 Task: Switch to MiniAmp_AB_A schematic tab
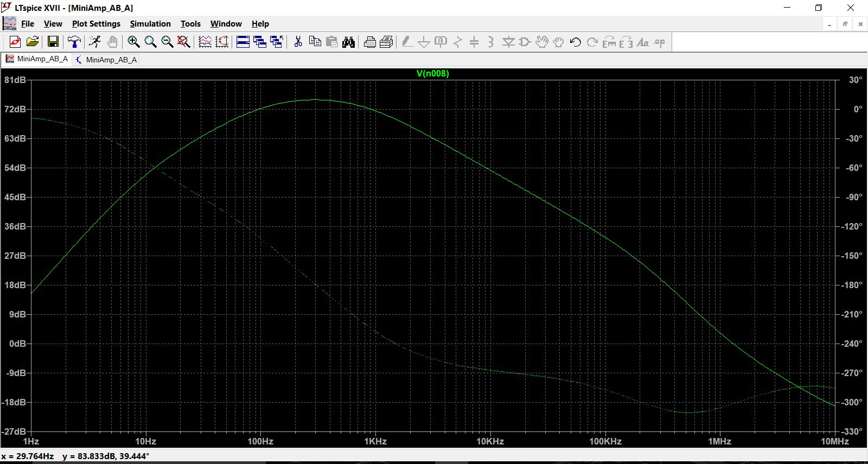click(105, 60)
